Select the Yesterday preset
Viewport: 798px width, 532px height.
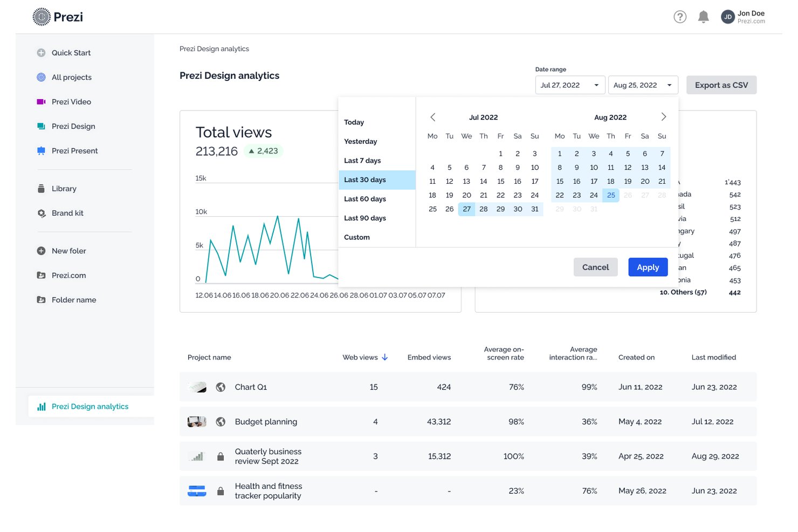(377, 141)
